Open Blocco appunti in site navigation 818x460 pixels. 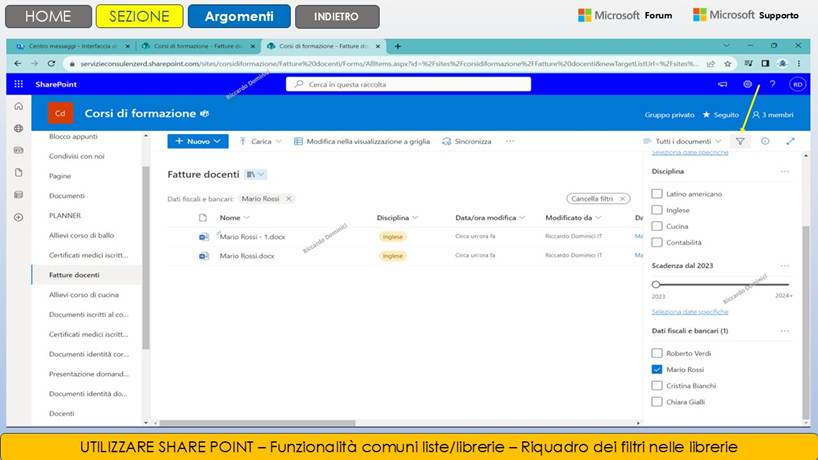[x=73, y=136]
